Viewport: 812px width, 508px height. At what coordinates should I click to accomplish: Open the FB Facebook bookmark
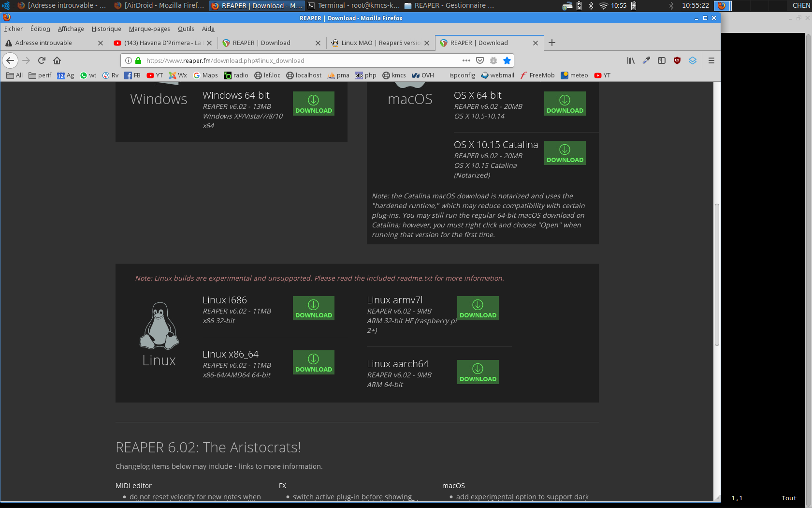132,75
